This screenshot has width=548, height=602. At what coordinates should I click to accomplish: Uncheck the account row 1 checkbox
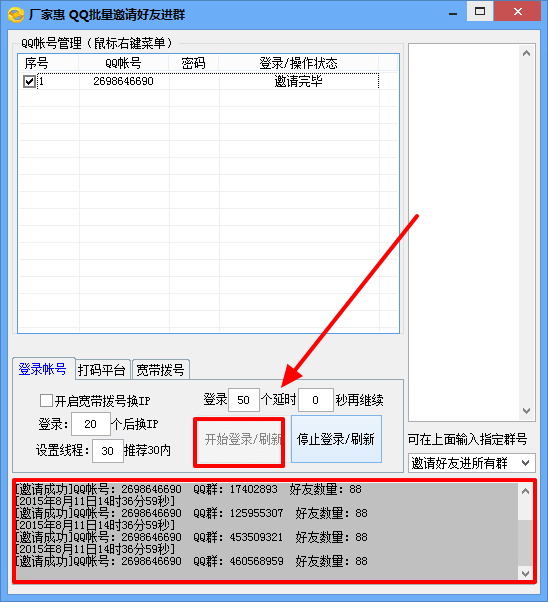click(x=29, y=81)
